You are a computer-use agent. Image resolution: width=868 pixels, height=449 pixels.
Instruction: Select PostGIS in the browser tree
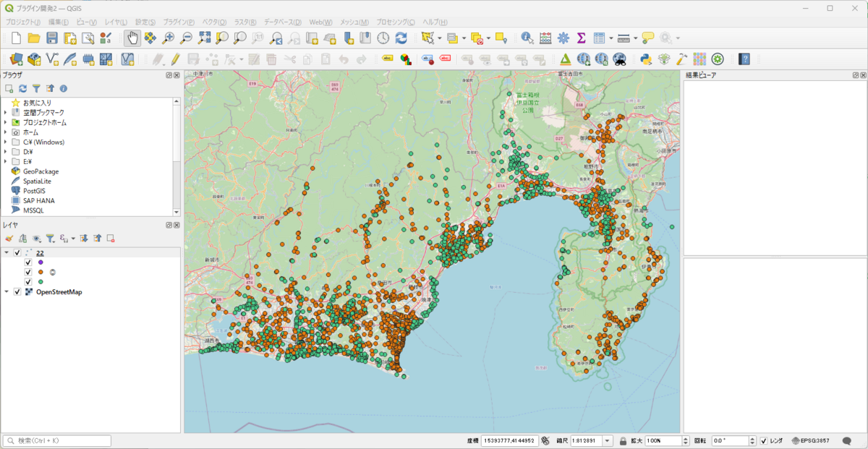tap(34, 191)
